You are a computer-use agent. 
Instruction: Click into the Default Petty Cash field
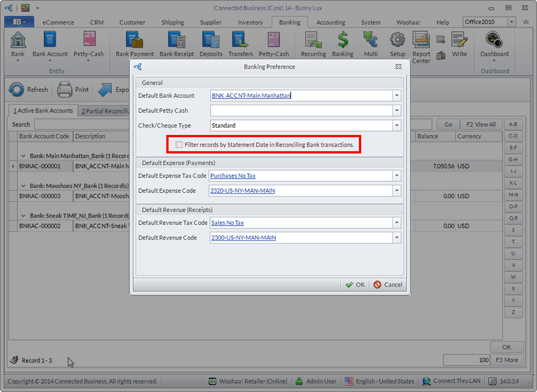301,111
